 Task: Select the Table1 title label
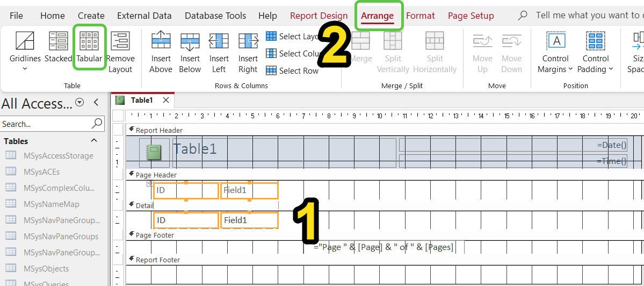point(284,153)
